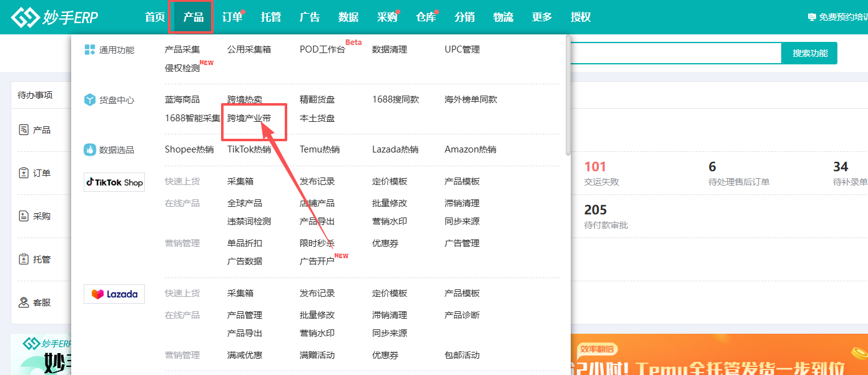Image resolution: width=868 pixels, height=375 pixels.
Task: Click the 客服 sidebar icon
Action: 24,302
